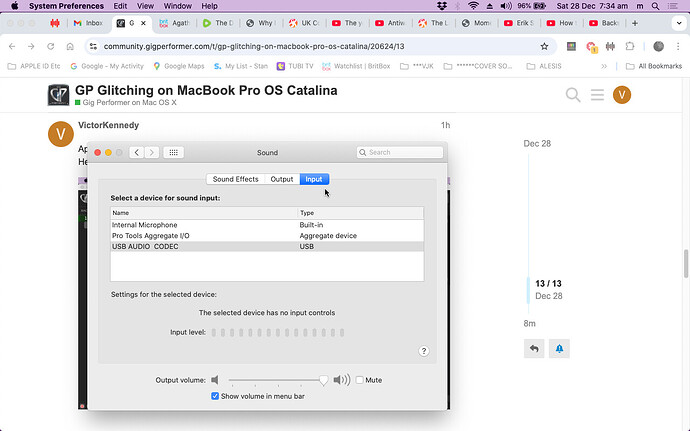Click the Sound search field
This screenshot has width=690, height=431.
tap(400, 152)
